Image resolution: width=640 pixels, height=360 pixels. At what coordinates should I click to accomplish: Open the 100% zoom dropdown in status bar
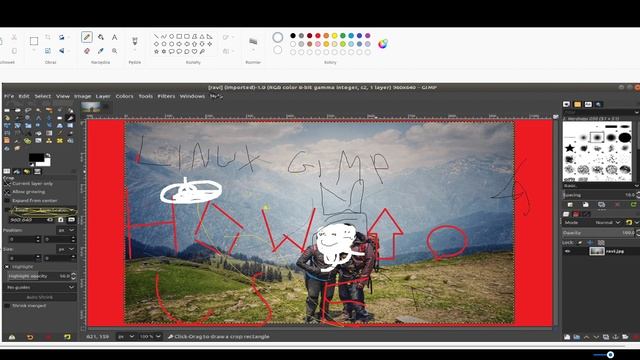(x=150, y=337)
